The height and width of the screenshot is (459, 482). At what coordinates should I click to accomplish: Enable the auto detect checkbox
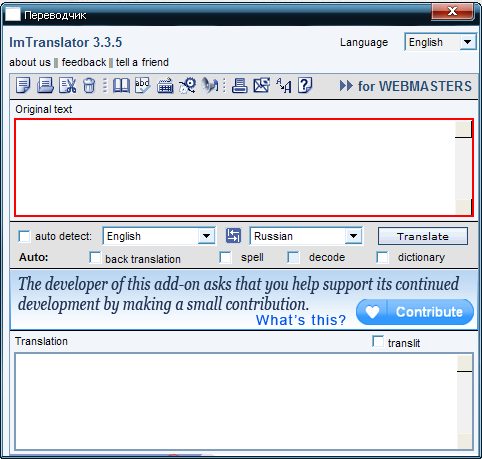tap(24, 236)
